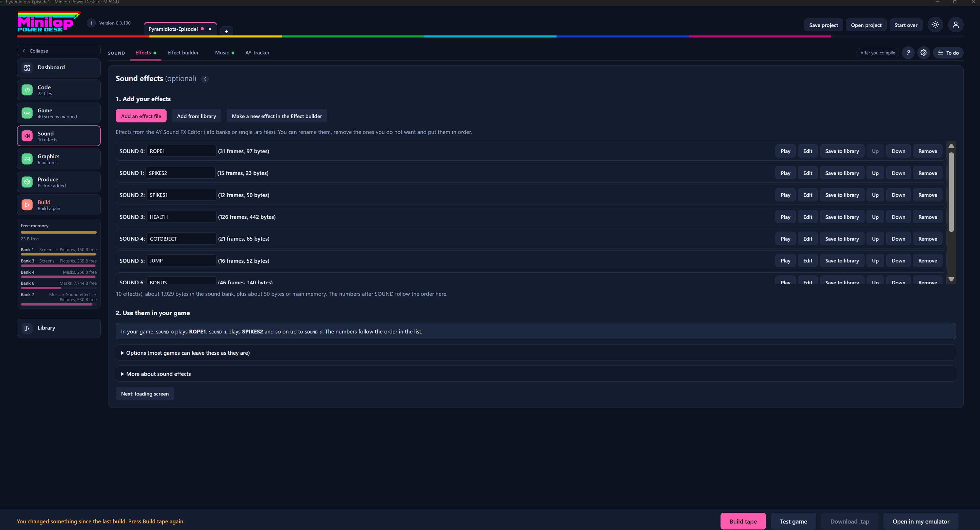Open the Graphics section icon
Image resolution: width=980 pixels, height=530 pixels.
pos(27,159)
